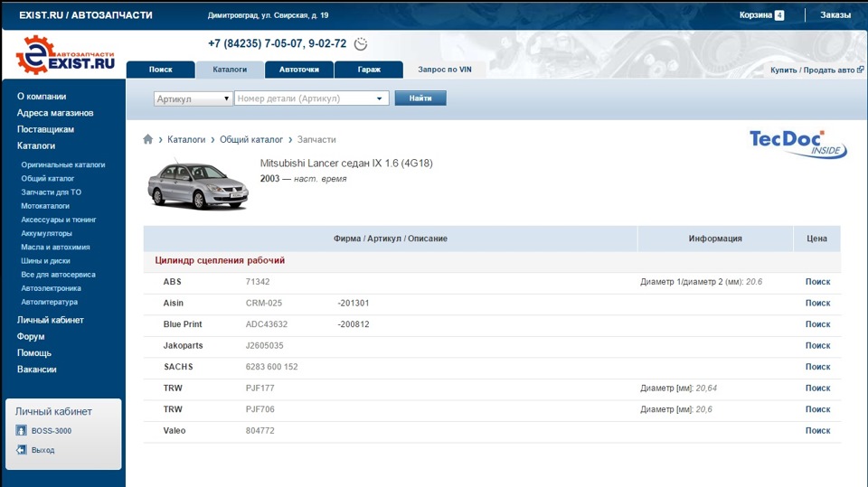Select Аксессуары и тюнинг in sidebar
The width and height of the screenshot is (868, 487).
(59, 220)
